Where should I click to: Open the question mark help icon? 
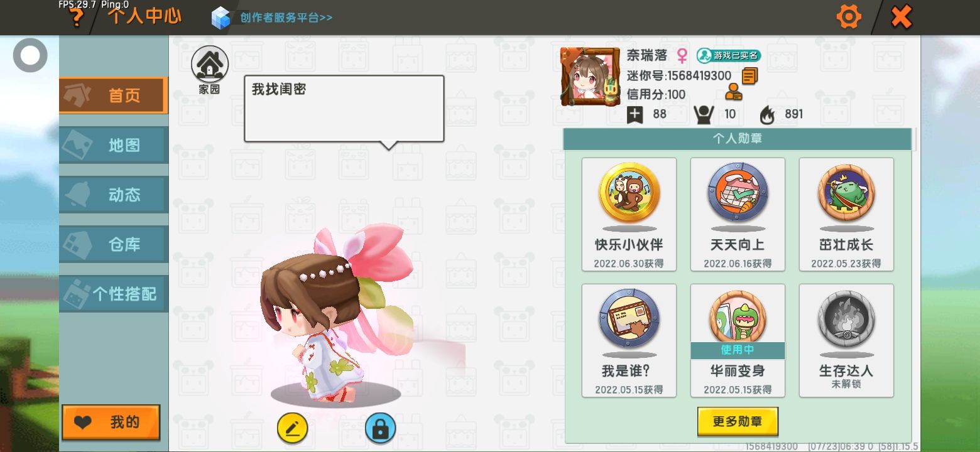pyautogui.click(x=76, y=18)
